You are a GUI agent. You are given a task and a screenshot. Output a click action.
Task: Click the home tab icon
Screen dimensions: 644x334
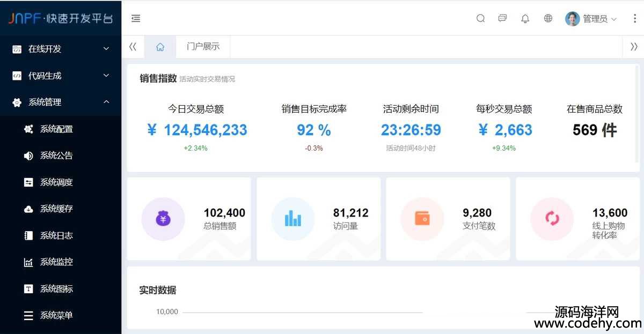tap(160, 47)
